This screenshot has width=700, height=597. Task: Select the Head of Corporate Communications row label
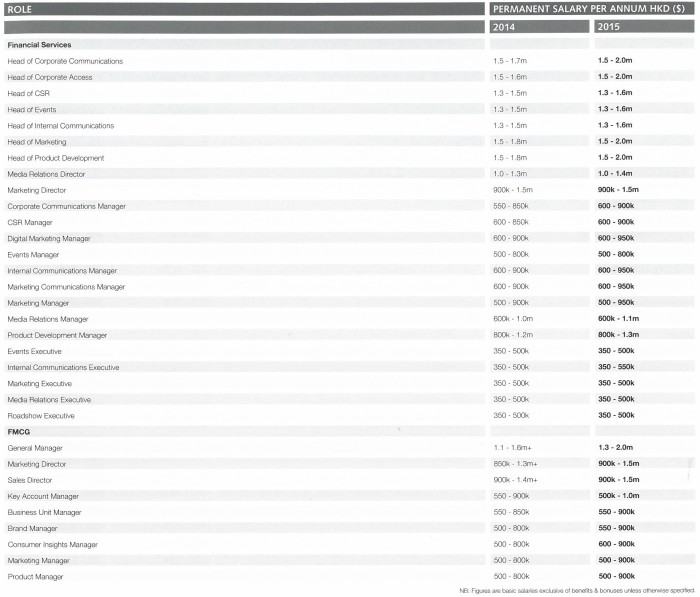coord(65,61)
